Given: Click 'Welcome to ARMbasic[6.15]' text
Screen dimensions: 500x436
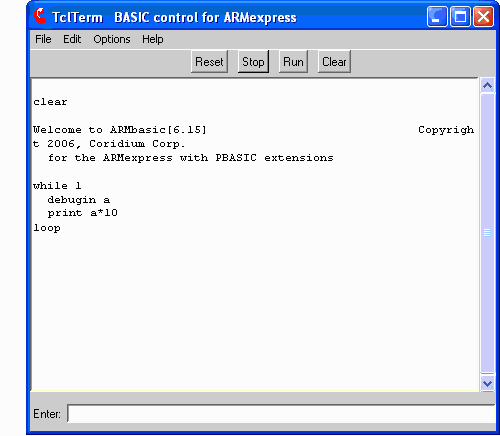Looking at the screenshot, I should [x=120, y=130].
